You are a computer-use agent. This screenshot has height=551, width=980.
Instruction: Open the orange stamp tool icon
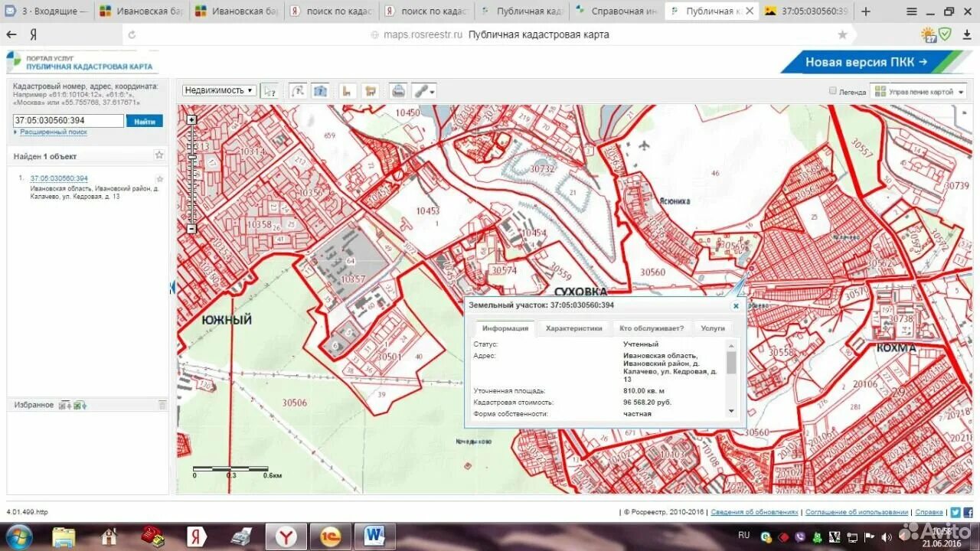(x=371, y=90)
